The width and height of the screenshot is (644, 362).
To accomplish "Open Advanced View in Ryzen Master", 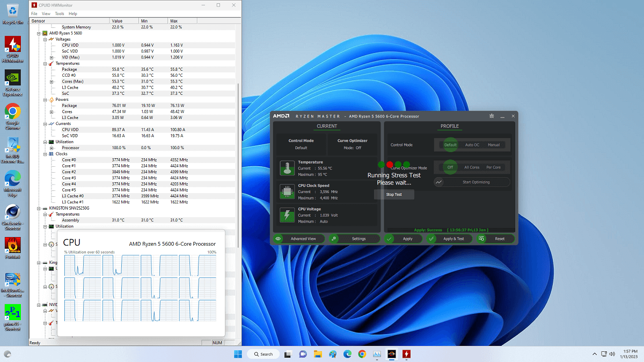I will 298,239.
